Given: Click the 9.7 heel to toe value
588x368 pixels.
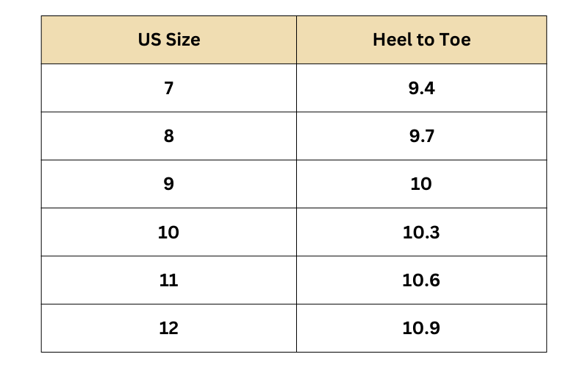Looking at the screenshot, I should [421, 136].
